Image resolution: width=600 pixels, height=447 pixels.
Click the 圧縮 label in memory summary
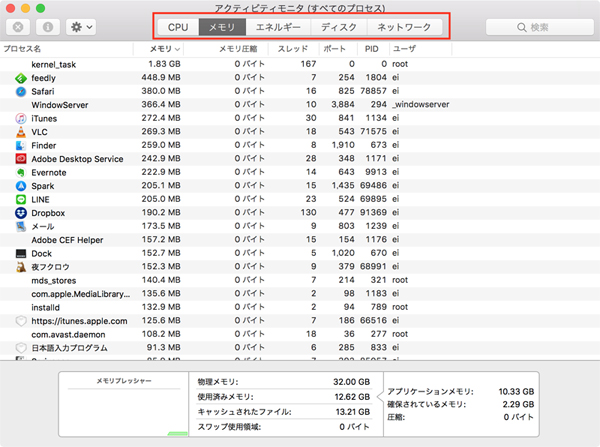pos(396,417)
